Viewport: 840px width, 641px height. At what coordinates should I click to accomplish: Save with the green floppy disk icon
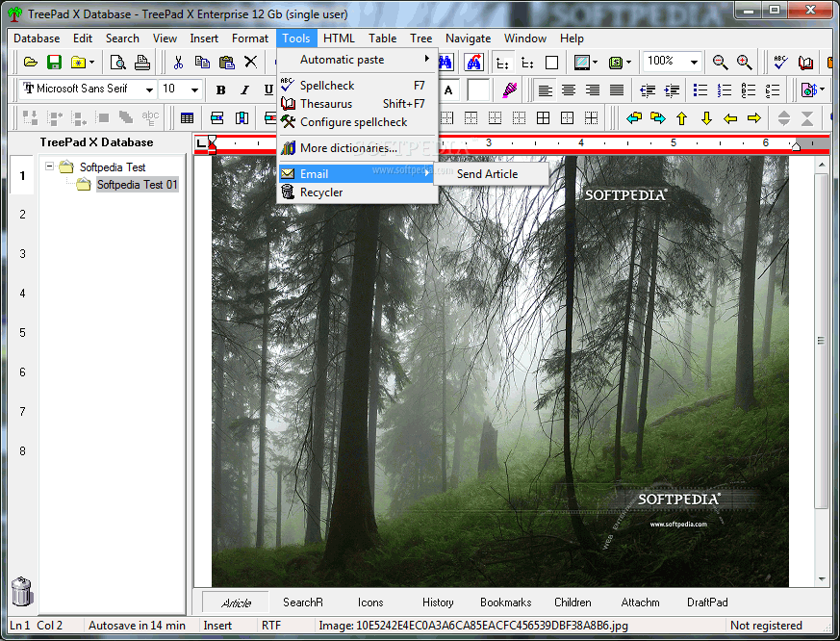click(54, 63)
